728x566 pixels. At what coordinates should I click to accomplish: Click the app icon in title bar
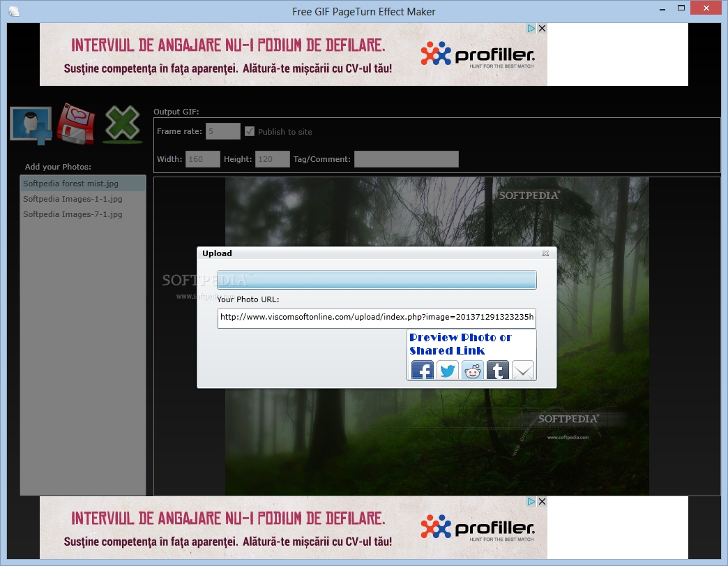click(14, 11)
